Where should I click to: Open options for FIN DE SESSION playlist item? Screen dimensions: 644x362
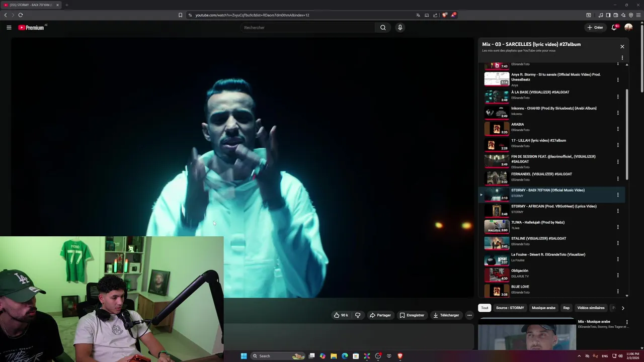[x=618, y=161]
